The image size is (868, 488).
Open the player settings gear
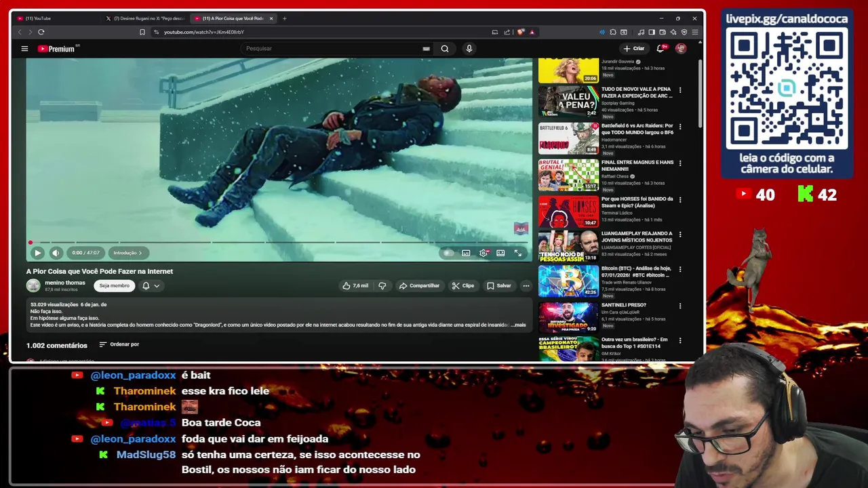coord(484,253)
